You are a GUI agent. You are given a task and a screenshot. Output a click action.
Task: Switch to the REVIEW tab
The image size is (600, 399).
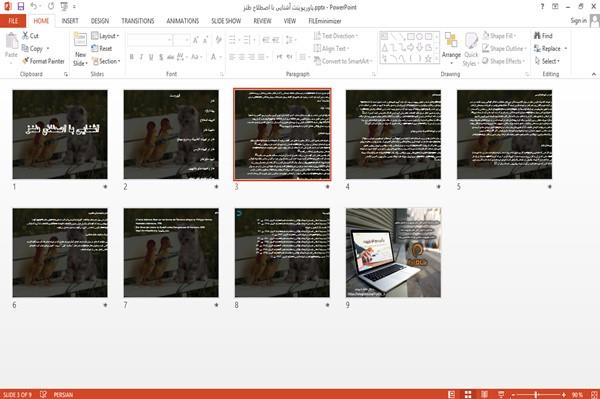point(262,21)
